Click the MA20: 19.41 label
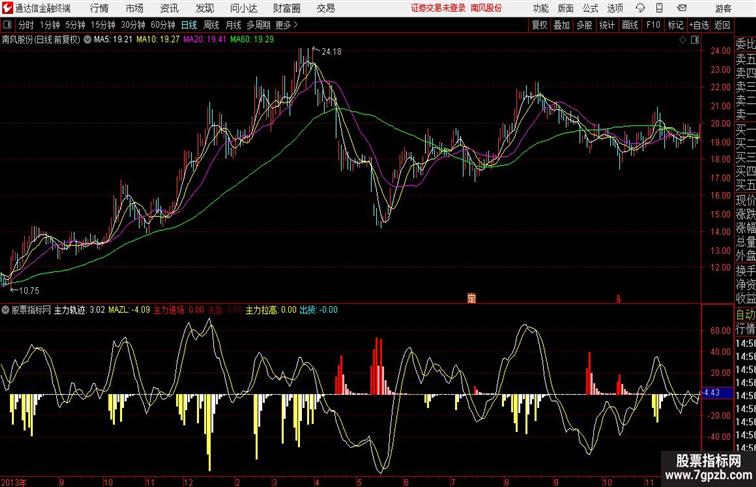 tap(204, 40)
